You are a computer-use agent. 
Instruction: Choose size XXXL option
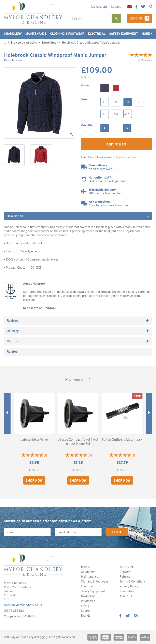pyautogui.click(x=128, y=114)
